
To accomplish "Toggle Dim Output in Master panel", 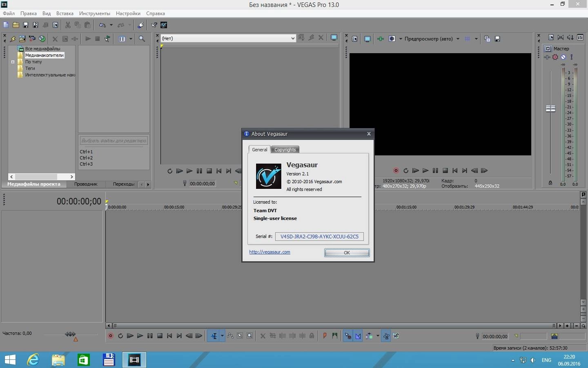I will pyautogui.click(x=570, y=37).
